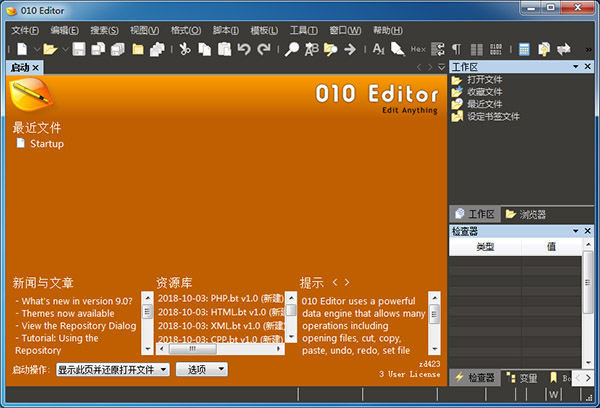
Task: Click the Paste clipboard icon
Action: coord(225,49)
